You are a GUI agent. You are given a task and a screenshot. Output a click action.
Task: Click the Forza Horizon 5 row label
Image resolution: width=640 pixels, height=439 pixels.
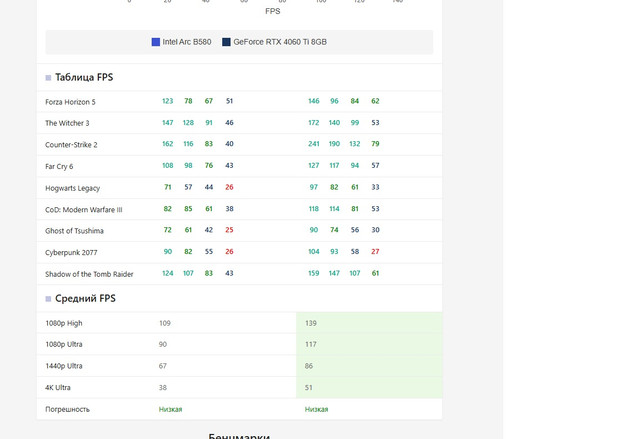[70, 102]
